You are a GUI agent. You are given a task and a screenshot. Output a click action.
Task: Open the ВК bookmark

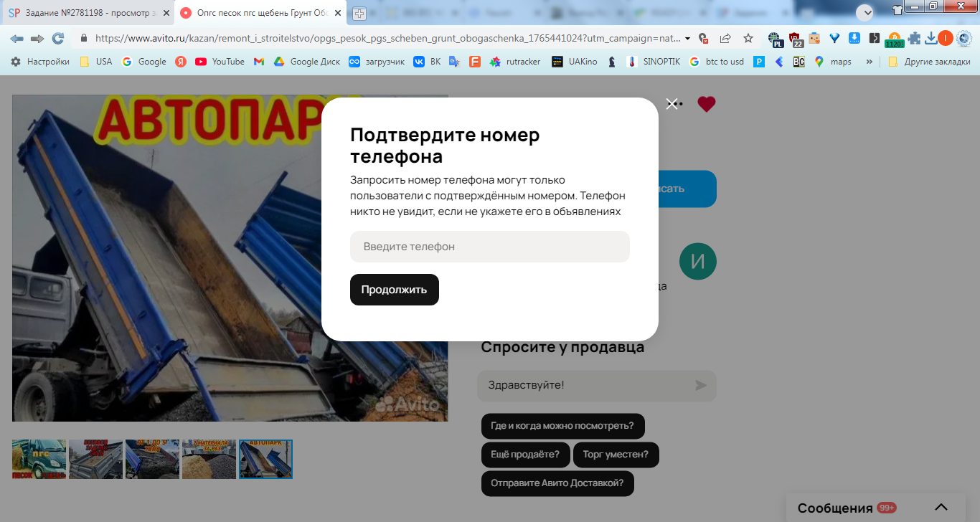tap(427, 62)
